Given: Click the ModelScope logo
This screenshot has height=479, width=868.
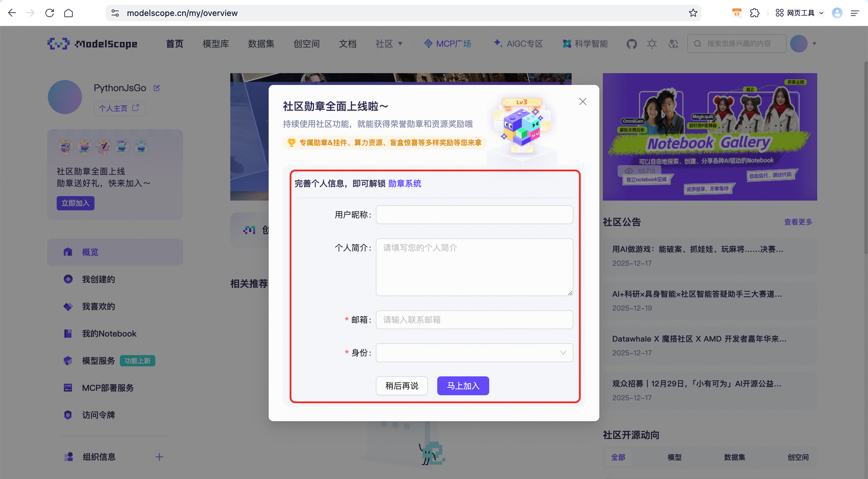Looking at the screenshot, I should tap(92, 44).
